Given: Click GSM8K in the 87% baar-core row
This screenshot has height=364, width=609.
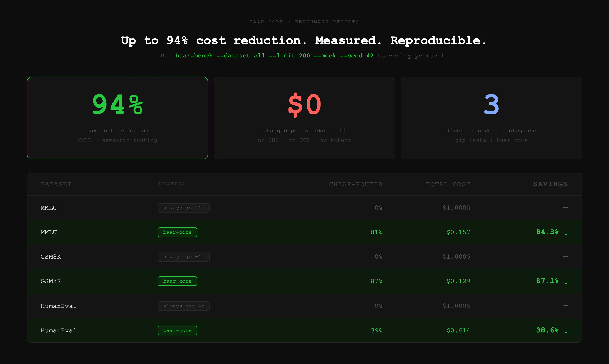Looking at the screenshot, I should [x=51, y=281].
